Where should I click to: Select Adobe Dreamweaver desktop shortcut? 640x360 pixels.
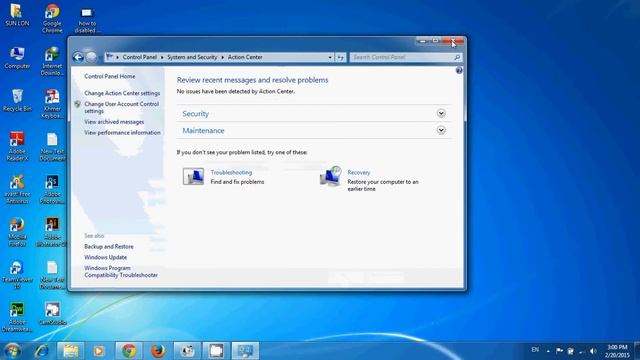coord(17,317)
